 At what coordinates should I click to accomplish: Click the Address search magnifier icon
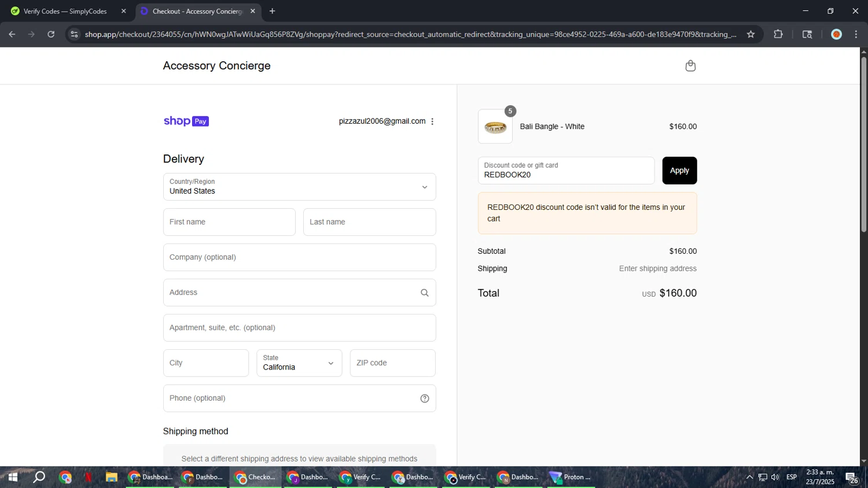tap(425, 293)
